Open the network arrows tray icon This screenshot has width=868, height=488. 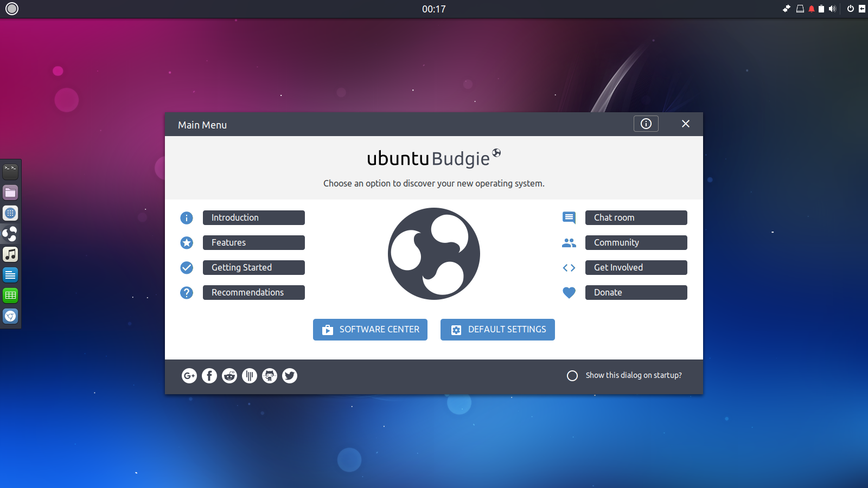787,9
